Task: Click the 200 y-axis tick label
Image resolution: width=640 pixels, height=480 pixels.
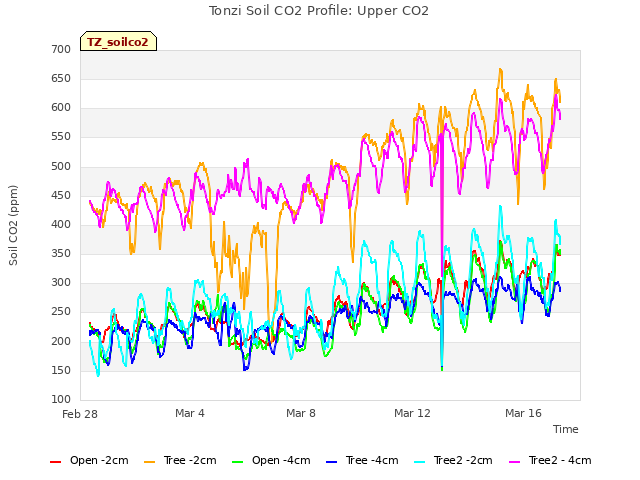Action: (x=61, y=342)
